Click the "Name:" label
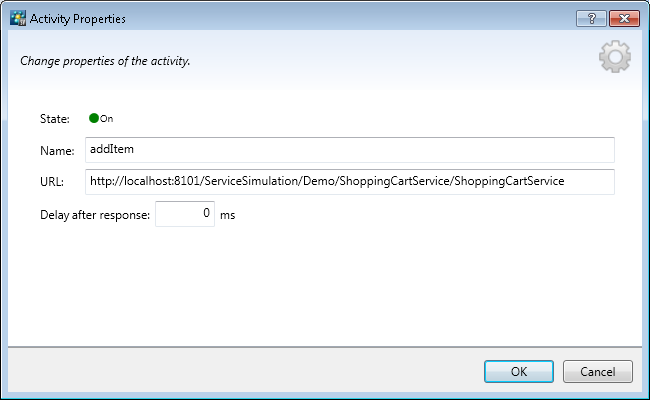650x400 pixels. point(57,151)
